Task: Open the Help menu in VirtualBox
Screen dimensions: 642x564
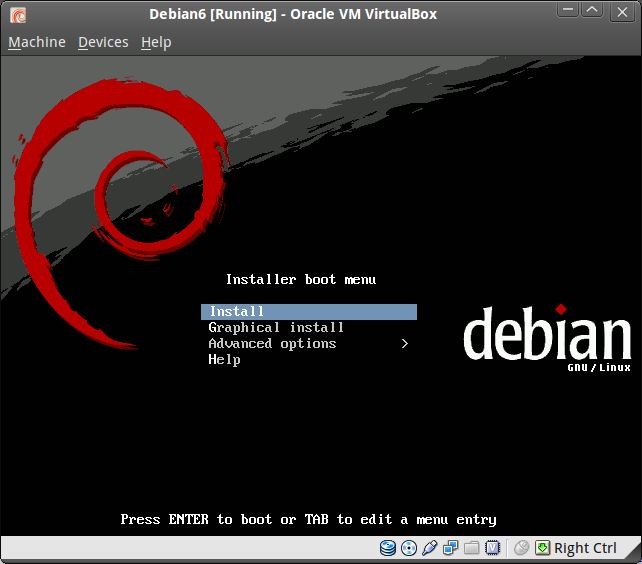Action: pos(156,42)
